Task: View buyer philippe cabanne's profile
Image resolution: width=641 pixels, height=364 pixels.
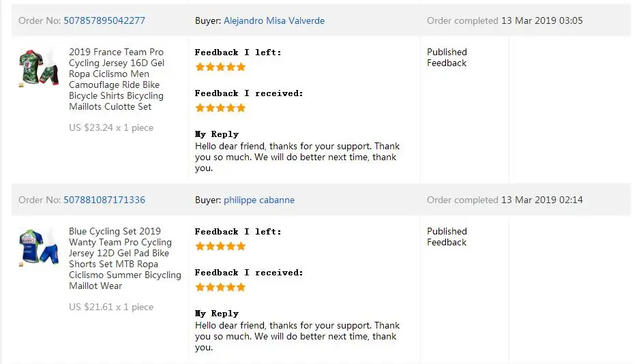Action: pos(259,200)
